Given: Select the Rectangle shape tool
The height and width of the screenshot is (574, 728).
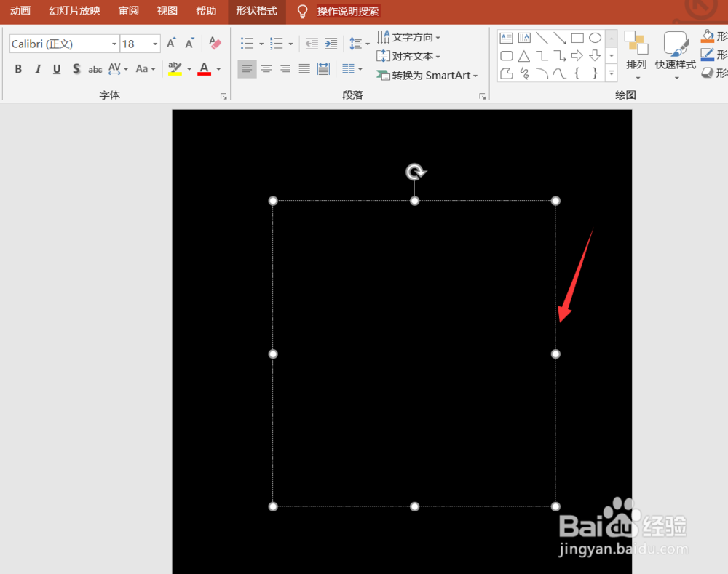Looking at the screenshot, I should click(577, 37).
